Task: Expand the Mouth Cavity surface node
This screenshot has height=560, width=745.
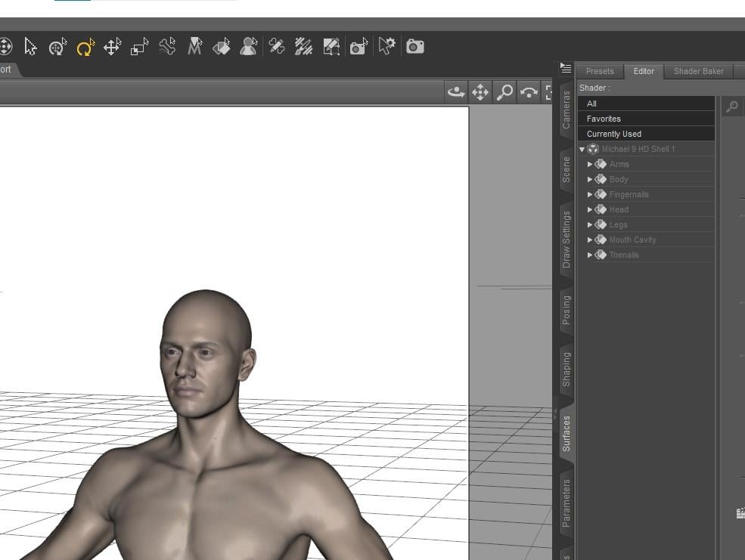Action: tap(590, 240)
